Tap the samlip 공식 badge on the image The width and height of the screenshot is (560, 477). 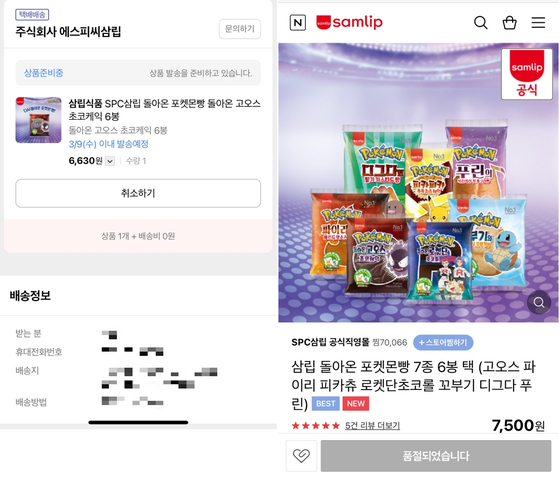(526, 74)
